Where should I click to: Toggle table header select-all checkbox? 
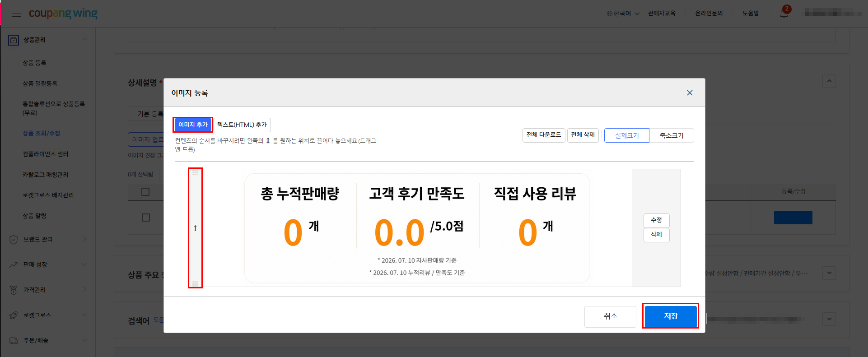(145, 192)
